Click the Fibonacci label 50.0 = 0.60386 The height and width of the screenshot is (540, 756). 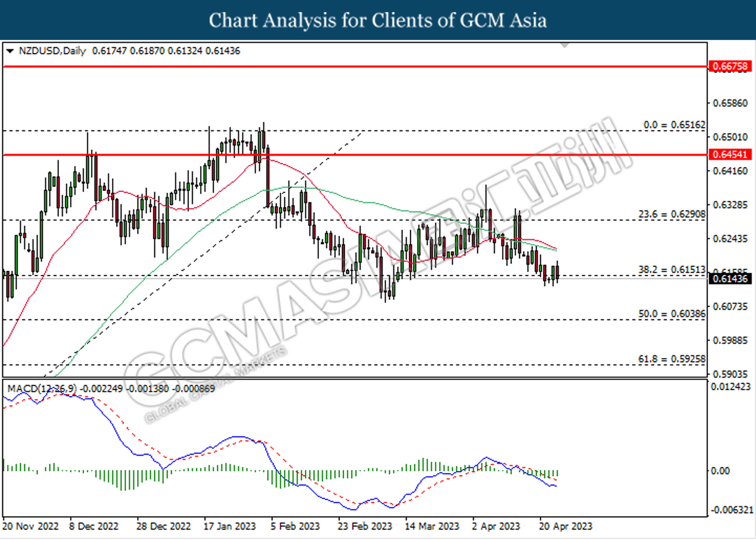click(x=672, y=314)
